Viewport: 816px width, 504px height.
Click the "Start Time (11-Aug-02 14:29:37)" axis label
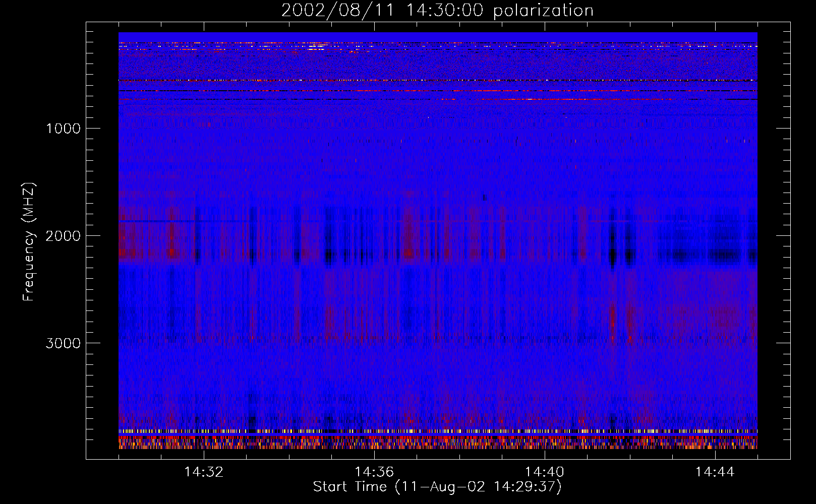coord(437,487)
